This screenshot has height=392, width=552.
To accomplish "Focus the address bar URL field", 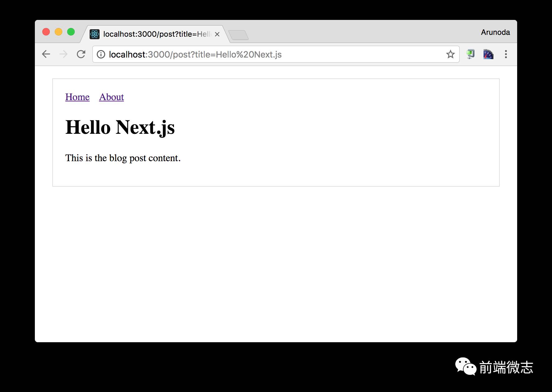I will 275,54.
